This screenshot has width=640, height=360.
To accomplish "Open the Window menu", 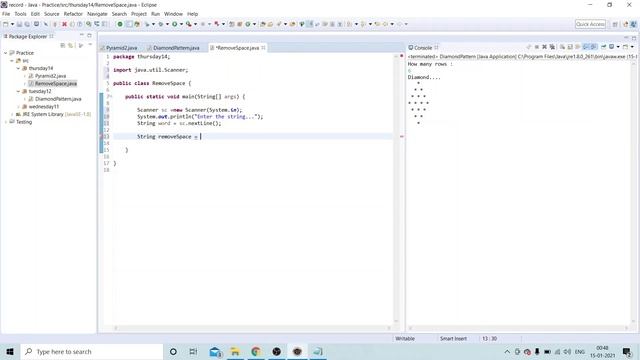I will (173, 14).
